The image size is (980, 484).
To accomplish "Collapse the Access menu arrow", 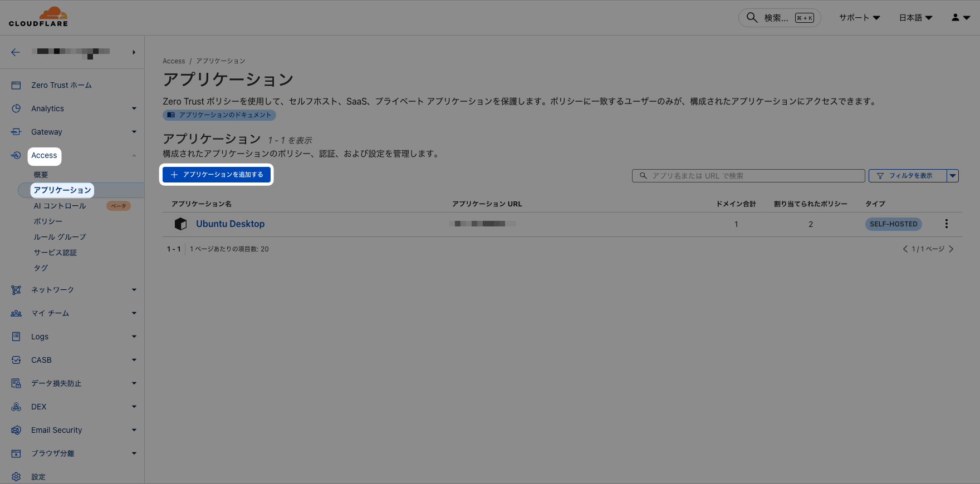I will 134,155.
